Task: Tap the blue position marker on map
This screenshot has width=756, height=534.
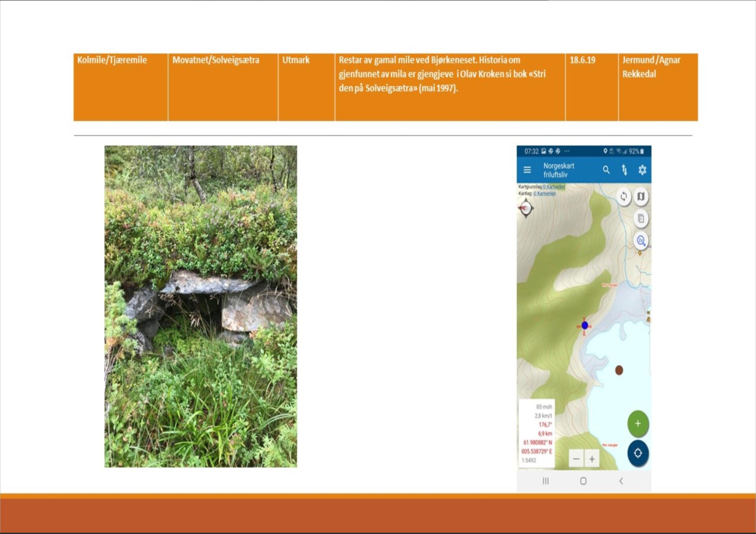Action: [x=585, y=325]
